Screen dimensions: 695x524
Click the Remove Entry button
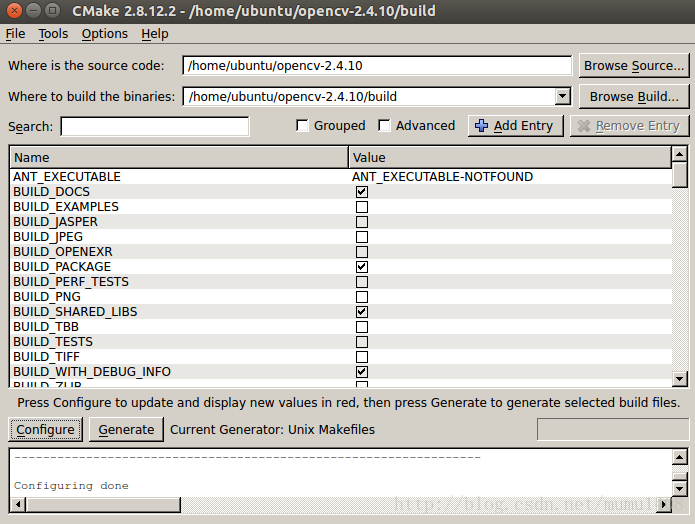tap(629, 126)
